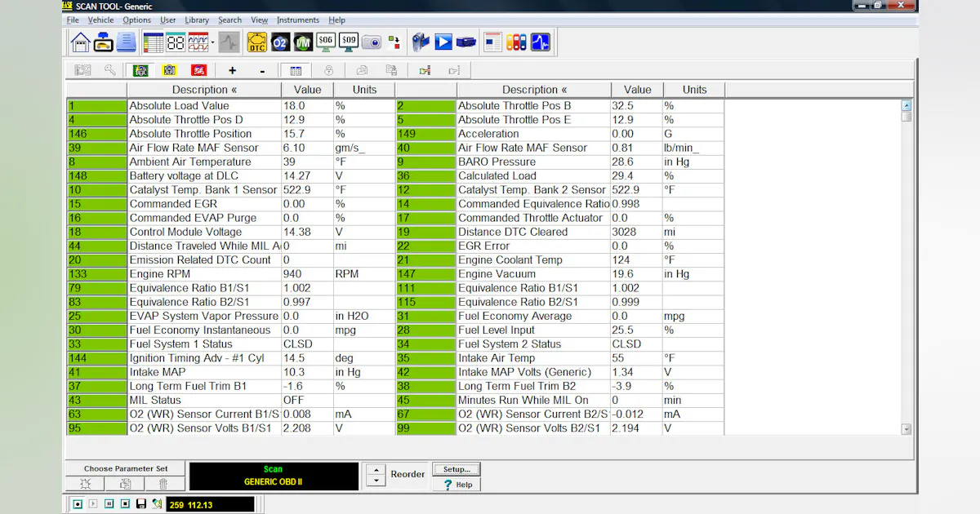
Task: Click the red camera icon in second toolbar
Action: pos(198,71)
